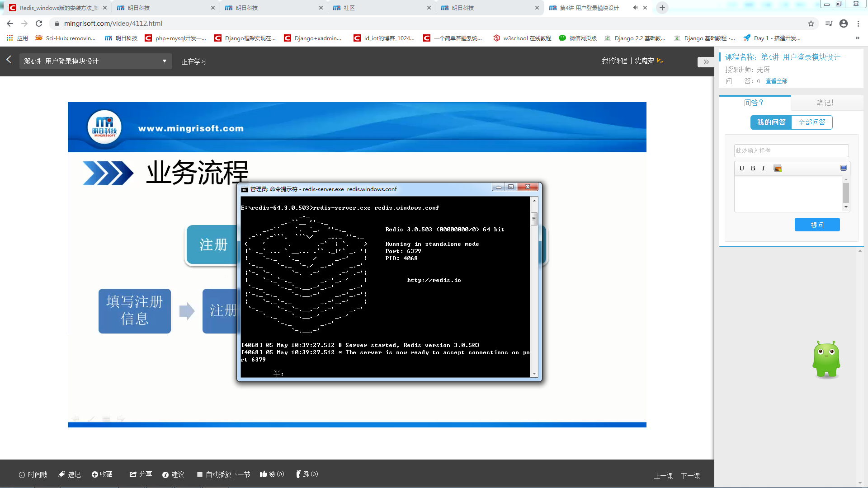The width and height of the screenshot is (868, 488).
Task: Open bookmark 微信网页版
Action: pyautogui.click(x=578, y=38)
